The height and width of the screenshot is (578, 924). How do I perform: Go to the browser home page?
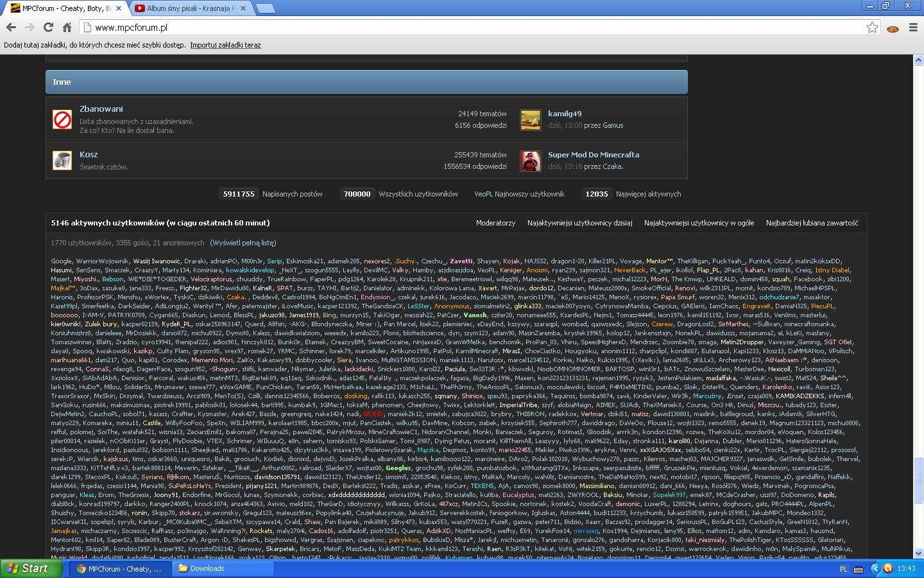click(67, 27)
